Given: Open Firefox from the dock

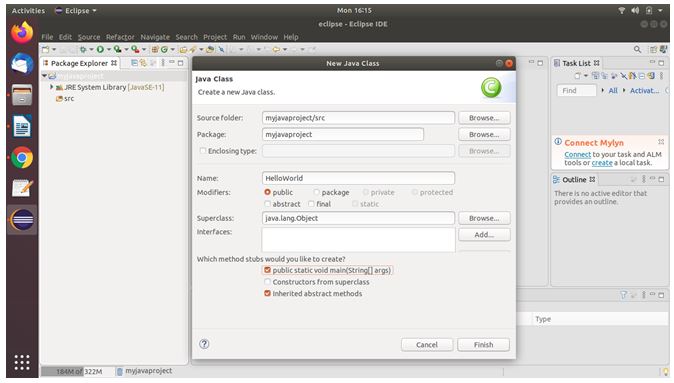Looking at the screenshot, I should pyautogui.click(x=22, y=32).
